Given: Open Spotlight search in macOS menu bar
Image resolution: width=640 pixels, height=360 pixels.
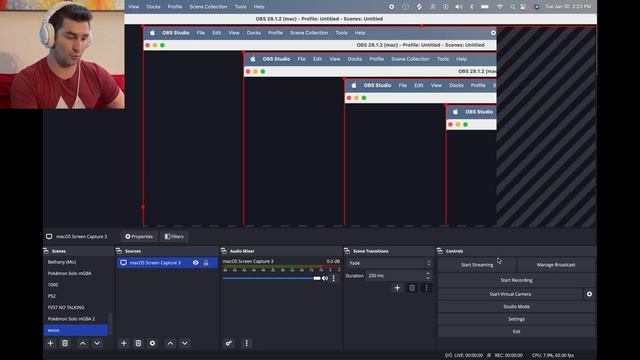Looking at the screenshot, I should coord(512,7).
